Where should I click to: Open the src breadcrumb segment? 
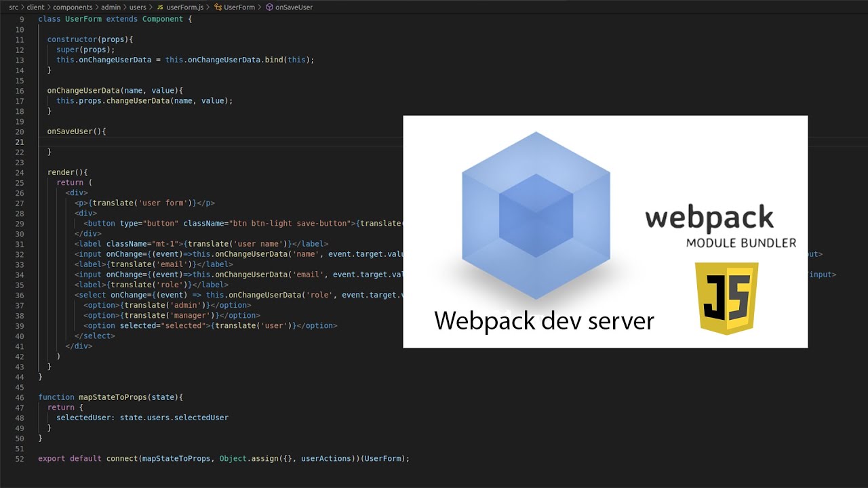coord(14,7)
